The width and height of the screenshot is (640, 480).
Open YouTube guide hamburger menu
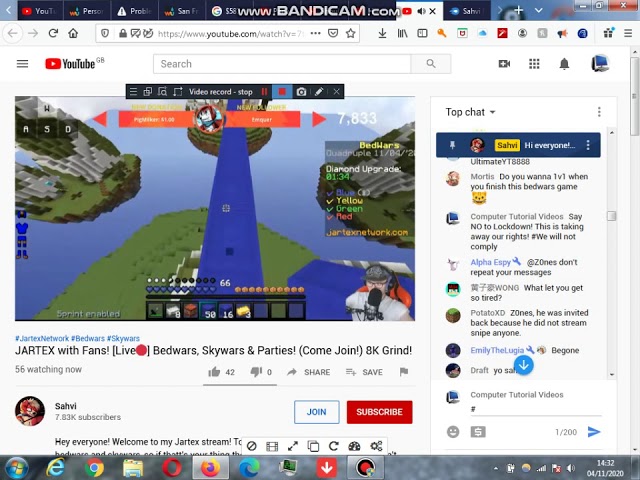tap(22, 64)
